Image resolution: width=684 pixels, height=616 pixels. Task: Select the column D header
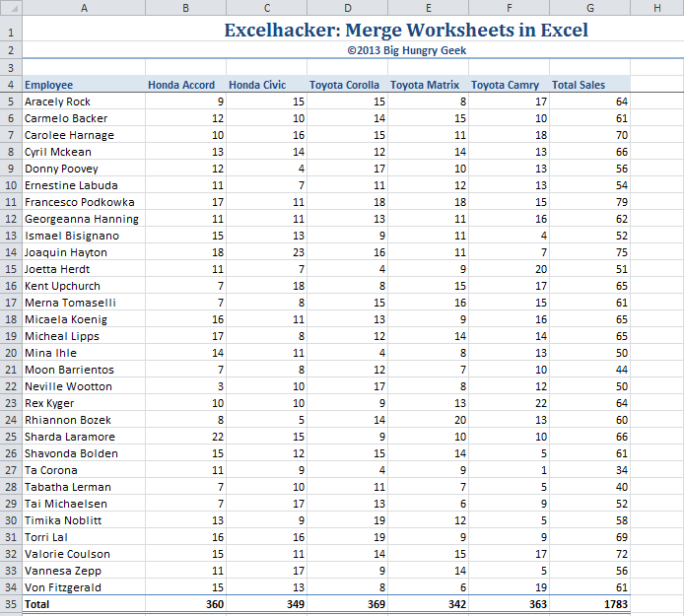[347, 8]
